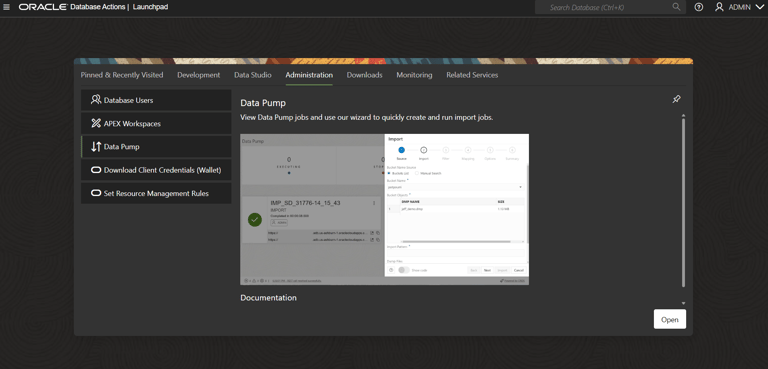The height and width of the screenshot is (369, 768).
Task: Select Download Client Credentials (Wallet)
Action: point(156,170)
